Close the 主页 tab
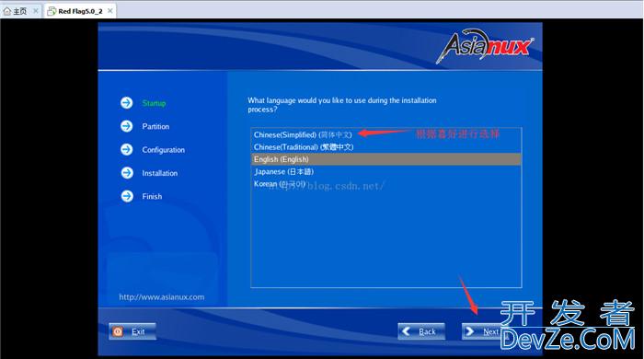The width and height of the screenshot is (644, 359). [36, 11]
